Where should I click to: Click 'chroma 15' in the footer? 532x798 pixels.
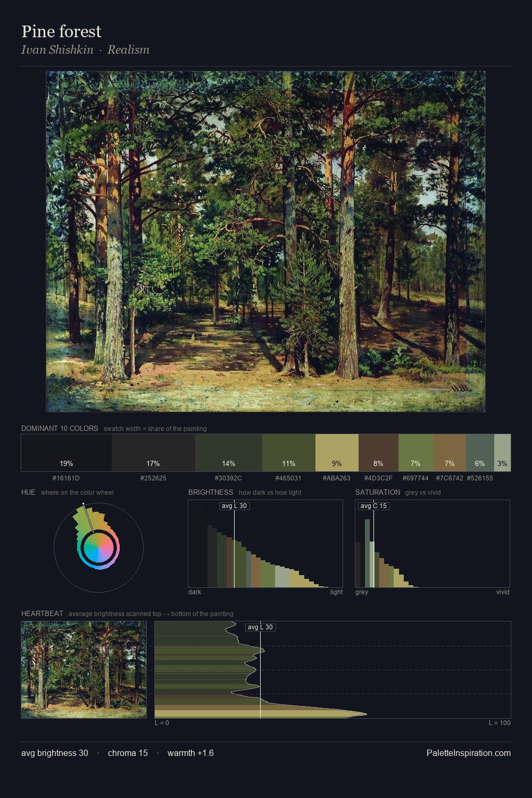click(x=128, y=753)
